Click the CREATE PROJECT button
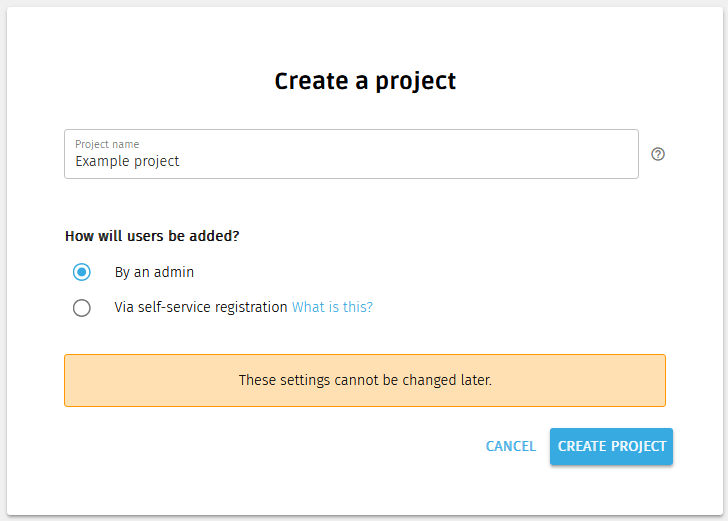Viewport: 728px width, 521px height. pos(611,446)
